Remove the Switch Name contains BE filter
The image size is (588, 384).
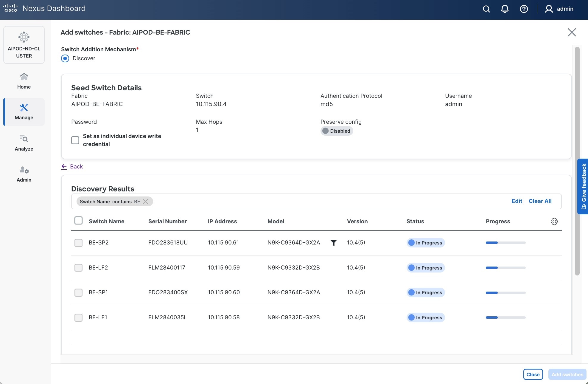(146, 202)
